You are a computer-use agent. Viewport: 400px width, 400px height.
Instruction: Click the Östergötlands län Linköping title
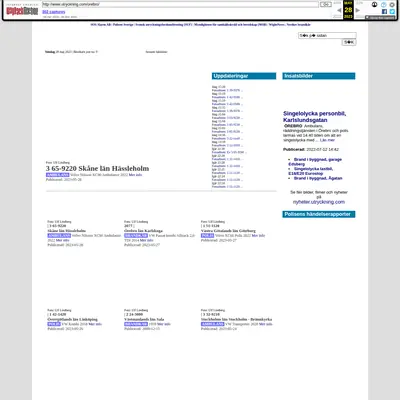pyautogui.click(x=72, y=319)
